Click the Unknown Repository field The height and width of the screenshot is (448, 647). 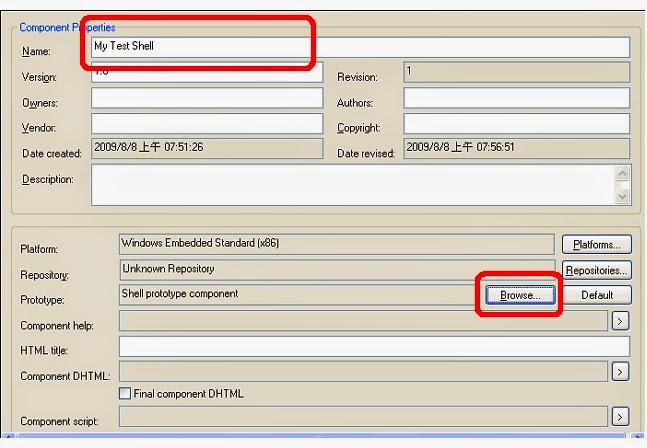(337, 270)
